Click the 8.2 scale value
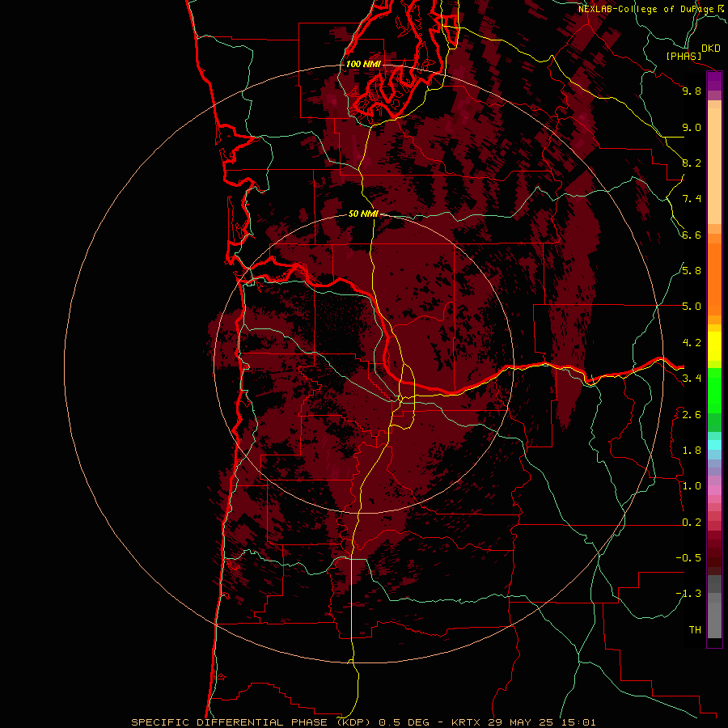The width and height of the screenshot is (728, 728). coord(692,163)
